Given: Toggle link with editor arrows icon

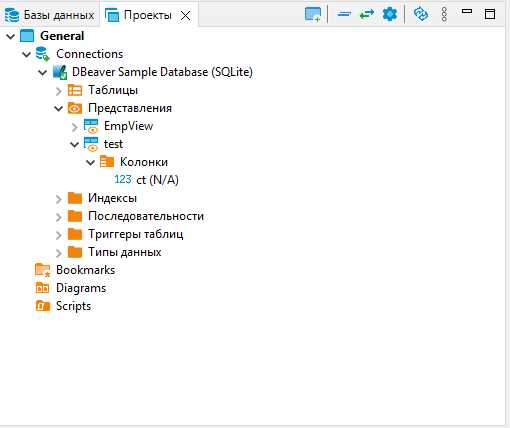Looking at the screenshot, I should (366, 14).
